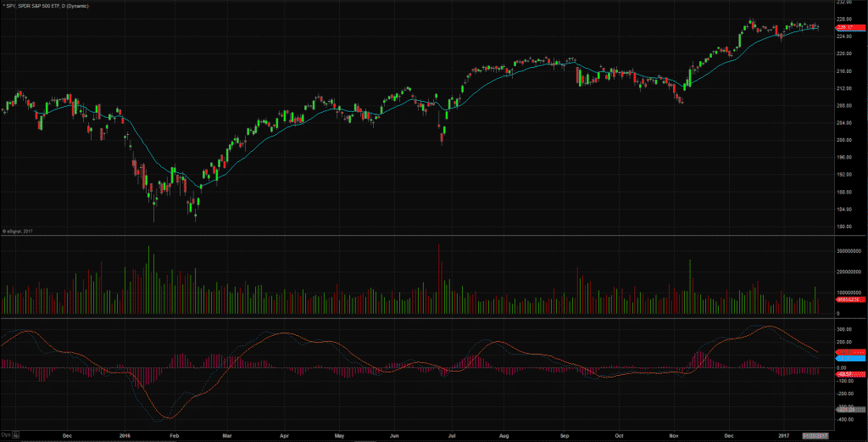Viewport: 868px width, 442px height.
Task: Click the gray cursor value marker
Action: point(850,410)
